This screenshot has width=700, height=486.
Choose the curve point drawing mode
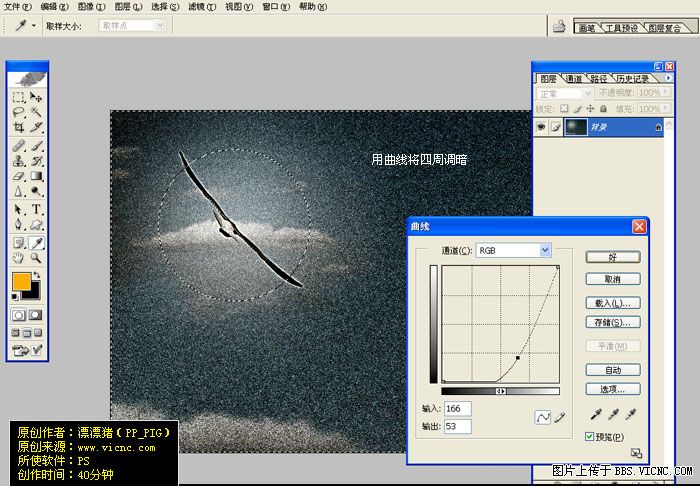click(x=542, y=418)
